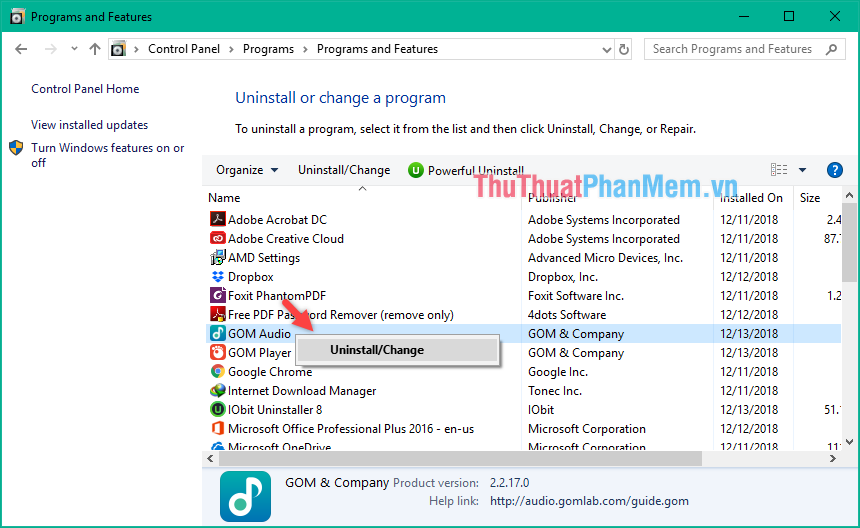
Task: Click the Tonec Inc. publisher cell
Action: click(x=555, y=391)
